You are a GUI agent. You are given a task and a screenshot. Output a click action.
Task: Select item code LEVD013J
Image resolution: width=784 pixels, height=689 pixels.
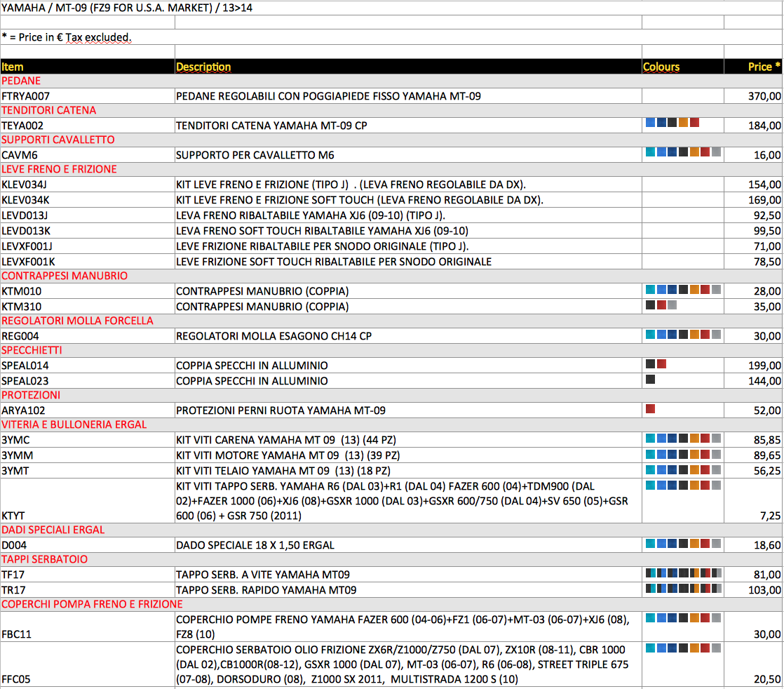[25, 215]
